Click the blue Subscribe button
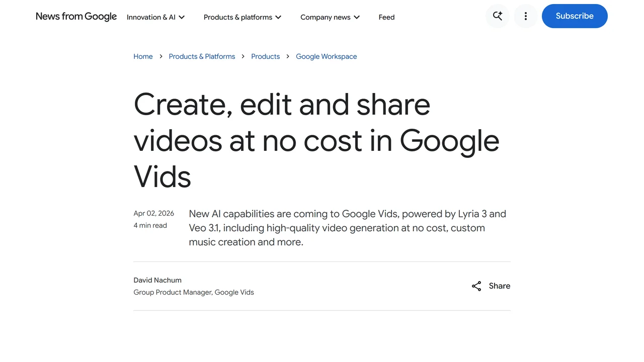Image resolution: width=644 pixels, height=362 pixels. click(x=575, y=16)
